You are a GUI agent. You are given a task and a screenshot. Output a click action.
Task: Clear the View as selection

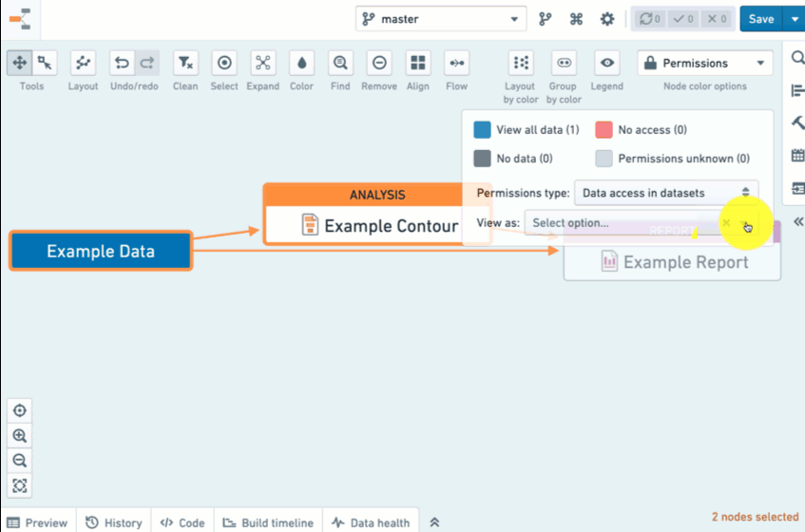tap(726, 222)
